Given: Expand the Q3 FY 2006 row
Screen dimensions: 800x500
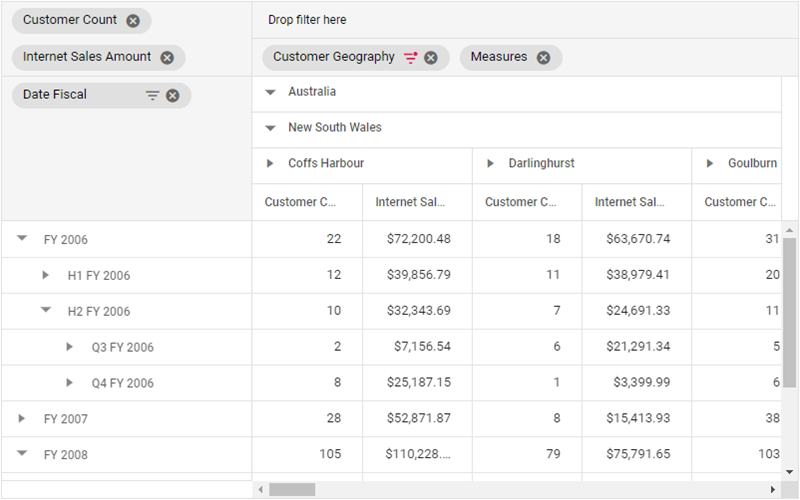Looking at the screenshot, I should pyautogui.click(x=69, y=347).
